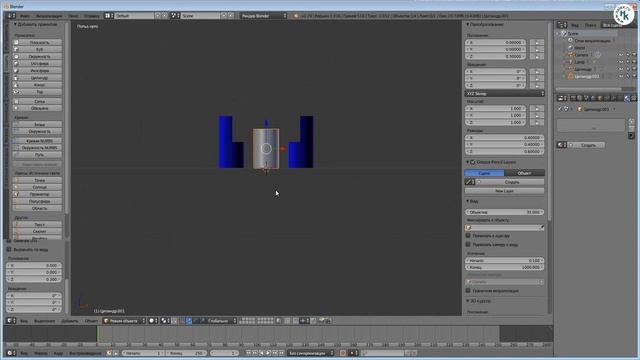Open the File menu in the top bar
Screen dimensions: 640x360
click(x=24, y=16)
